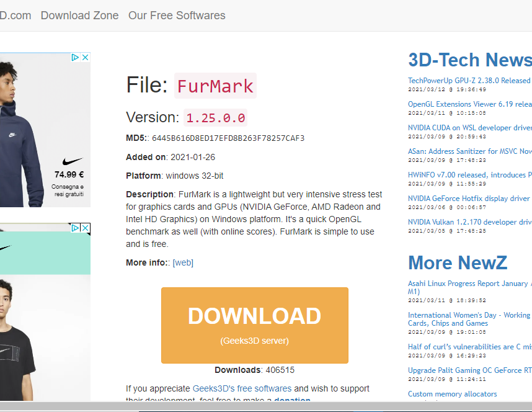Click the Downloads count 406515
Image resolution: width=532 pixels, height=412 pixels.
point(280,370)
